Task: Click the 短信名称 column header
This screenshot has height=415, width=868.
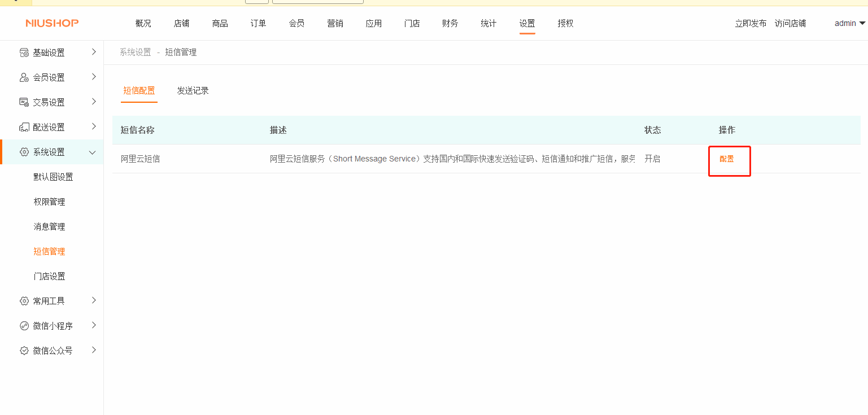Action: (x=137, y=130)
